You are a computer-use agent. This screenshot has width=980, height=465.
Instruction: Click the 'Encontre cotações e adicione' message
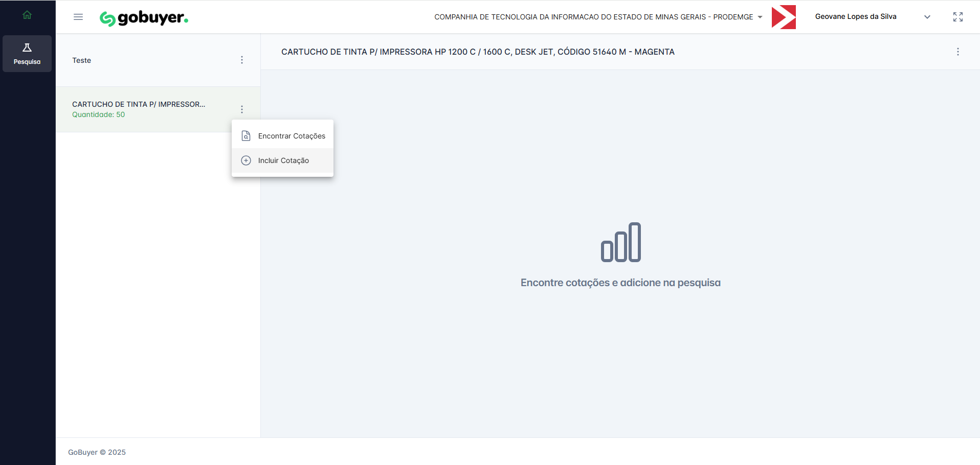(x=620, y=283)
